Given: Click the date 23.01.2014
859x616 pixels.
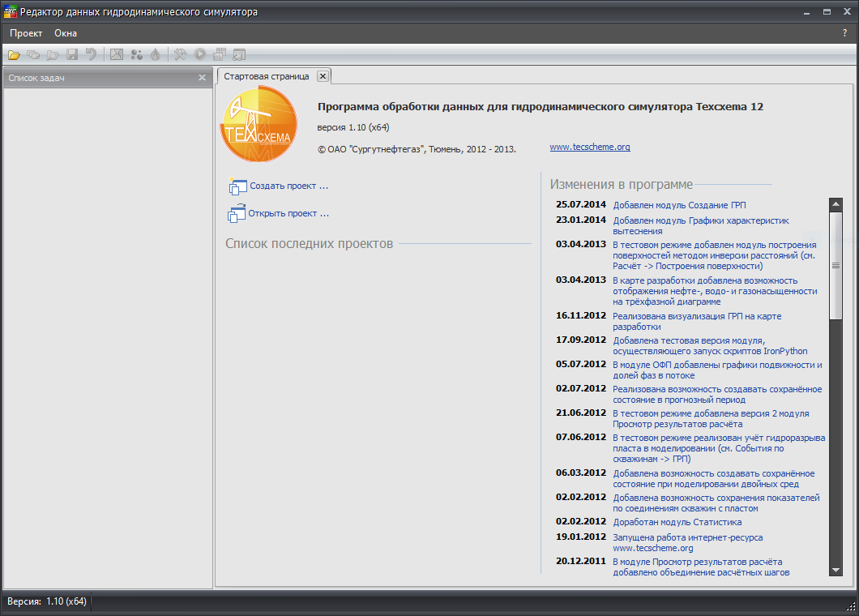Looking at the screenshot, I should 581,220.
